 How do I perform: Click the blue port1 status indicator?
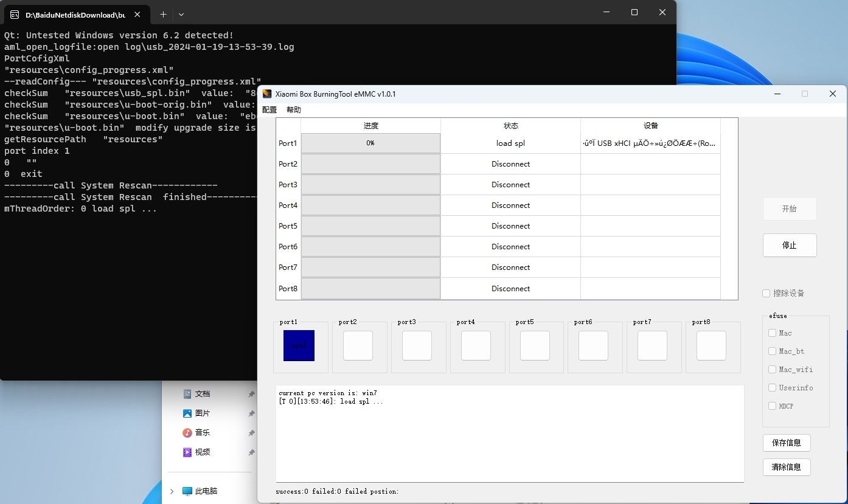click(x=299, y=345)
